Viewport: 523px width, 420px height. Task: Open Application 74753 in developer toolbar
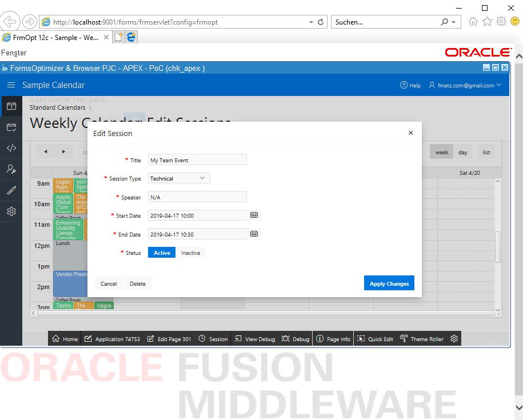click(112, 339)
